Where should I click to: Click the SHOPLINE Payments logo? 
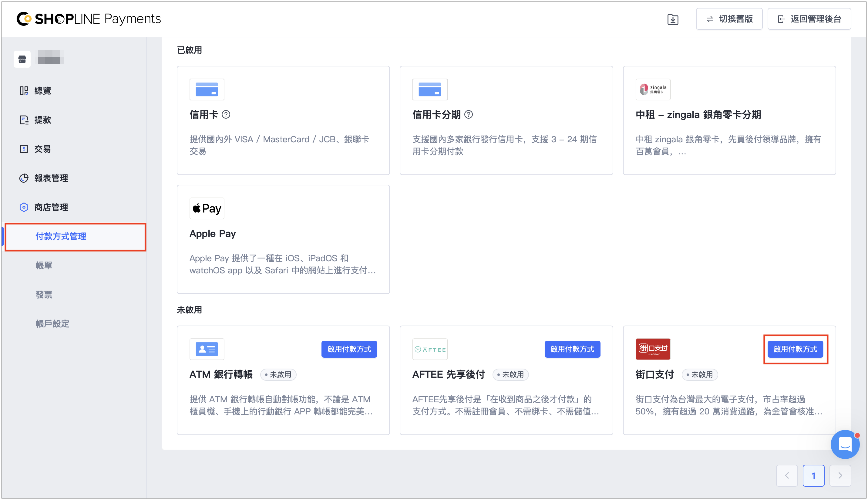89,19
